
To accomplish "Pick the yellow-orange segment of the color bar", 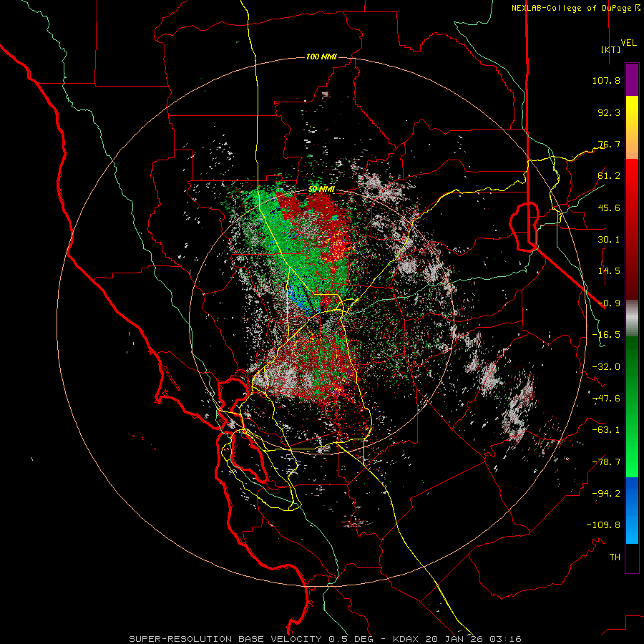I will 632,127.
